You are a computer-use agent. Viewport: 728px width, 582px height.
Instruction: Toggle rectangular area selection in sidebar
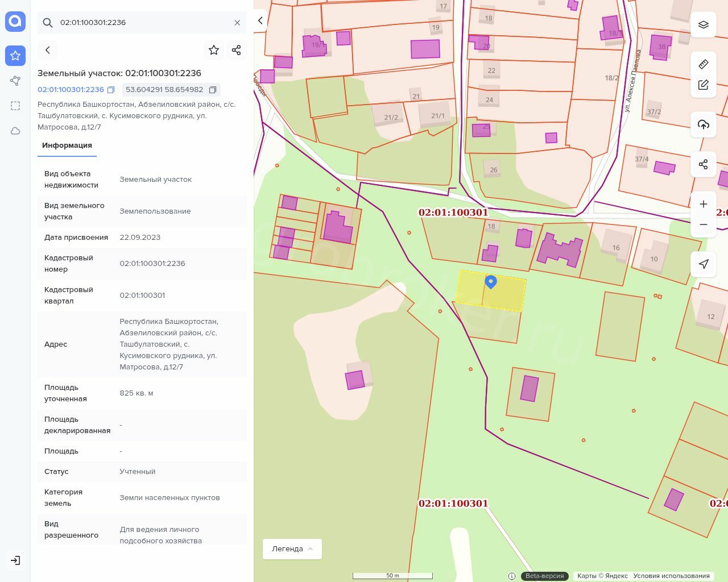(x=15, y=106)
